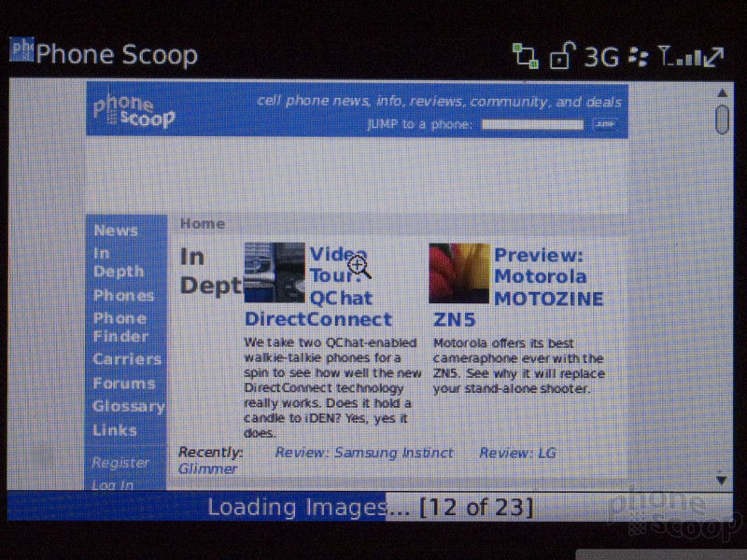Click the Phone Scoop logo in the page header
Screen dimensions: 747x560
(134, 110)
